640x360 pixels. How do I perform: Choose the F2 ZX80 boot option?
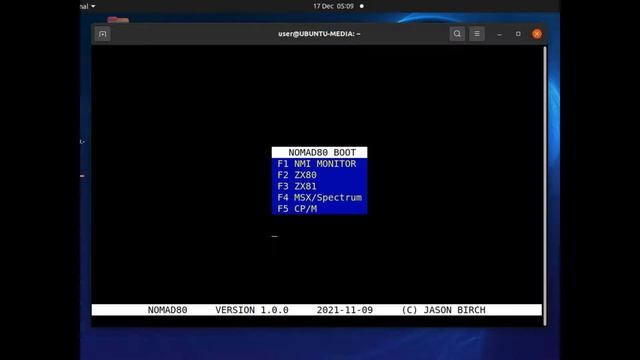pyautogui.click(x=320, y=175)
